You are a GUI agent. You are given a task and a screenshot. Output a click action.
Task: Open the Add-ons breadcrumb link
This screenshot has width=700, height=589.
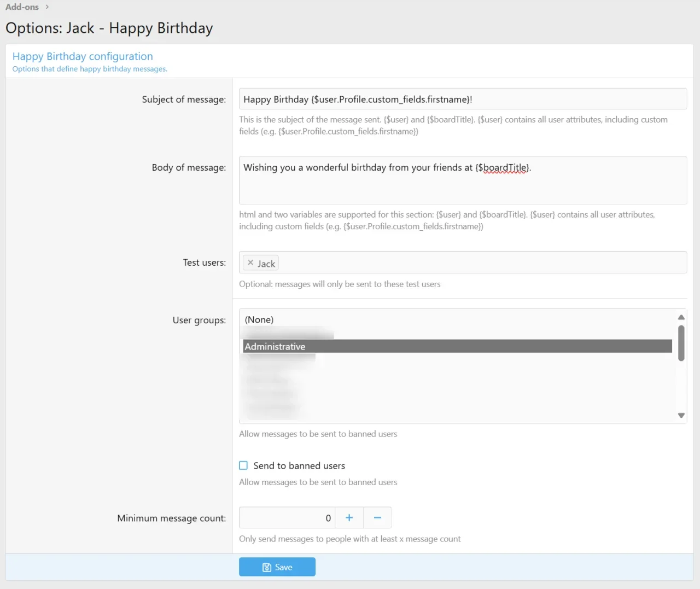click(x=21, y=7)
